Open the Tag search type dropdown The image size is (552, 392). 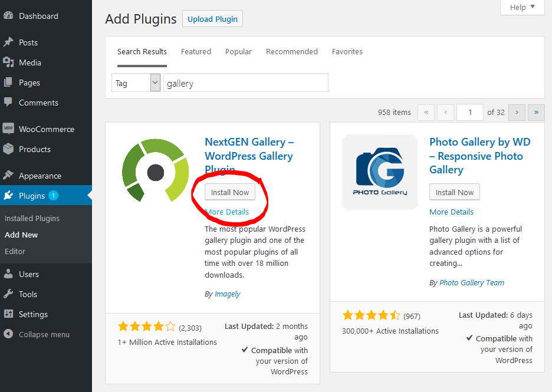[136, 83]
